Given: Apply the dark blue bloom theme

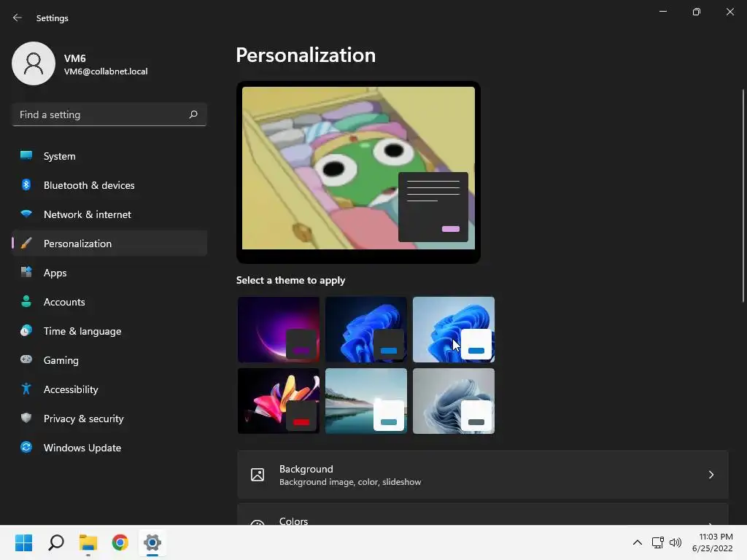Looking at the screenshot, I should click(366, 330).
